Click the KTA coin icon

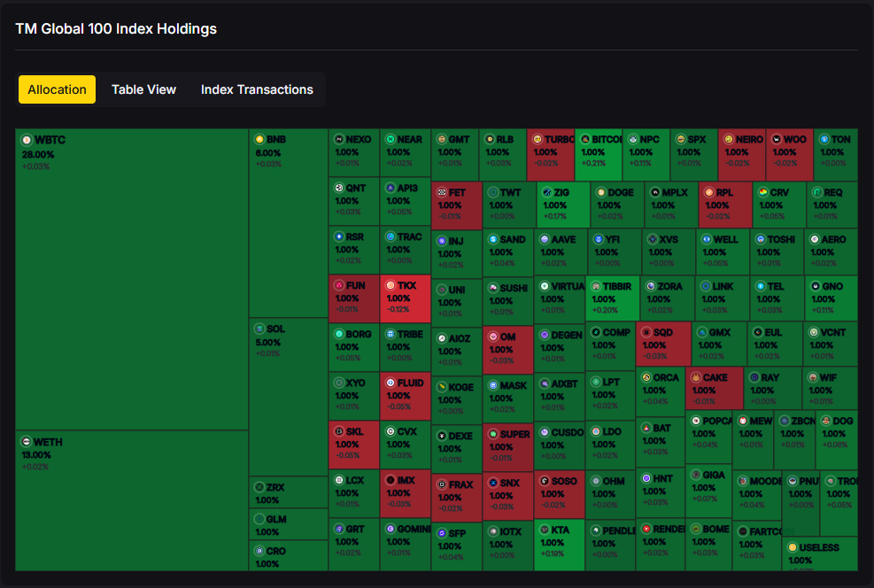point(545,530)
